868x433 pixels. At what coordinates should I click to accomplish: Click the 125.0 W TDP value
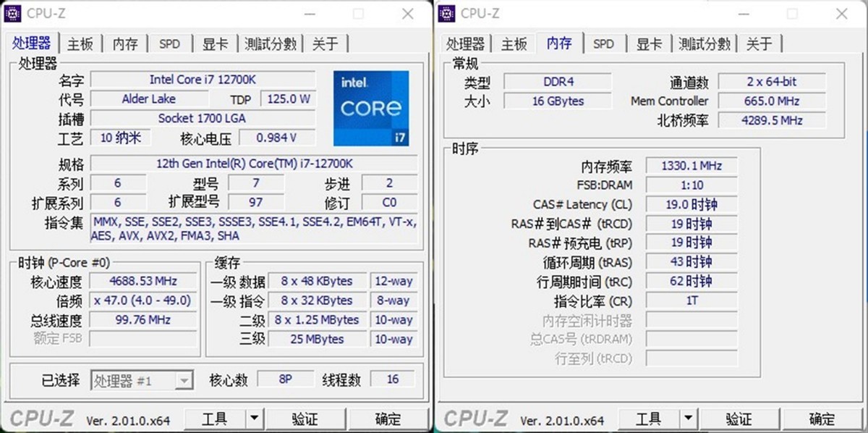pyautogui.click(x=288, y=98)
